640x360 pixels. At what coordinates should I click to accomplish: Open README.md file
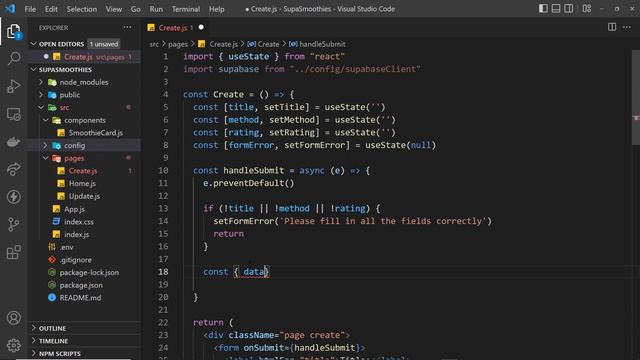click(80, 298)
